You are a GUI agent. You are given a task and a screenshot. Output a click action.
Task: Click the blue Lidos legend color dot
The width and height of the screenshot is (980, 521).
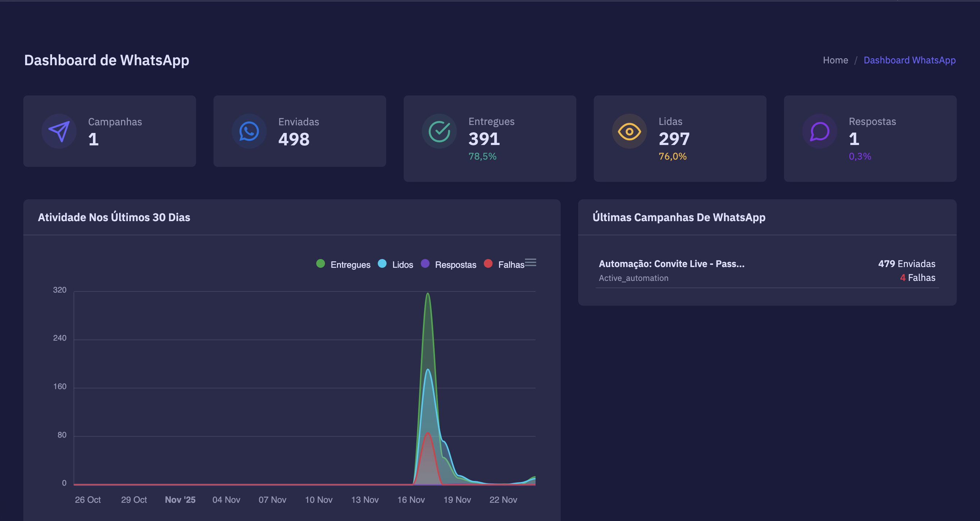[382, 264]
